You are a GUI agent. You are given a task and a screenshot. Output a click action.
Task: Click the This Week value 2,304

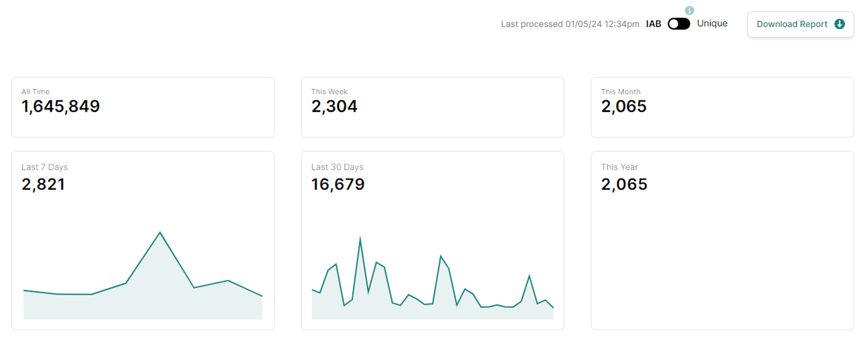click(334, 106)
